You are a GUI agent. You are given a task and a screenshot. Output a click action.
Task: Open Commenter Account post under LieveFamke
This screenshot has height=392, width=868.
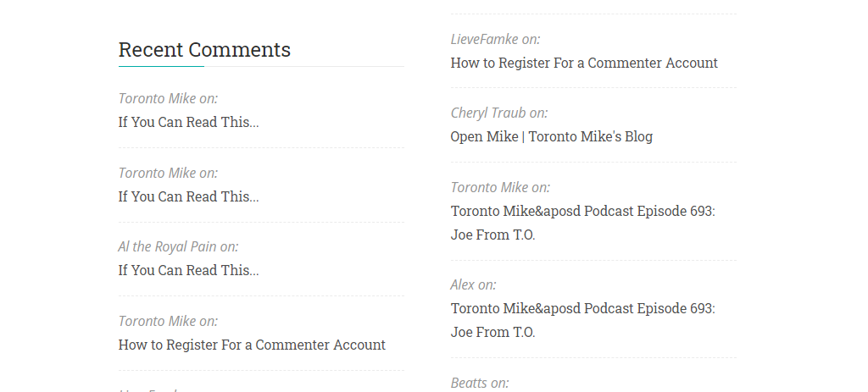[x=584, y=63]
